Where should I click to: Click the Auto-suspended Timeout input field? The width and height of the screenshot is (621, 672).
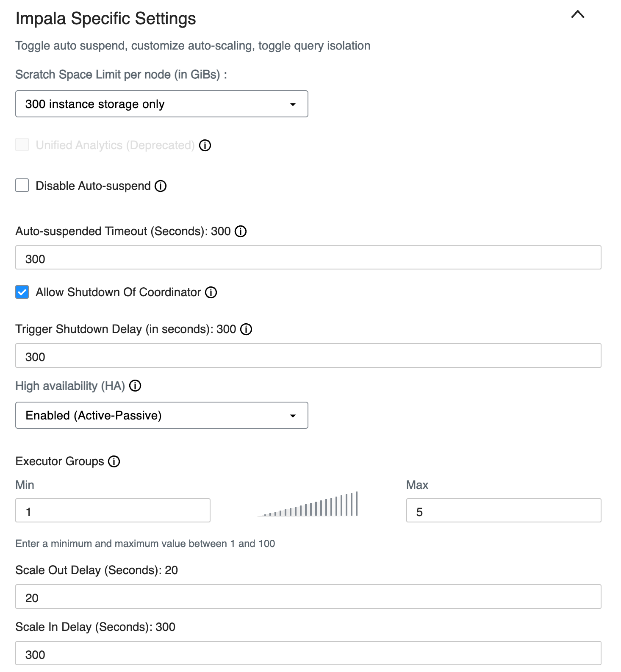[x=308, y=258]
